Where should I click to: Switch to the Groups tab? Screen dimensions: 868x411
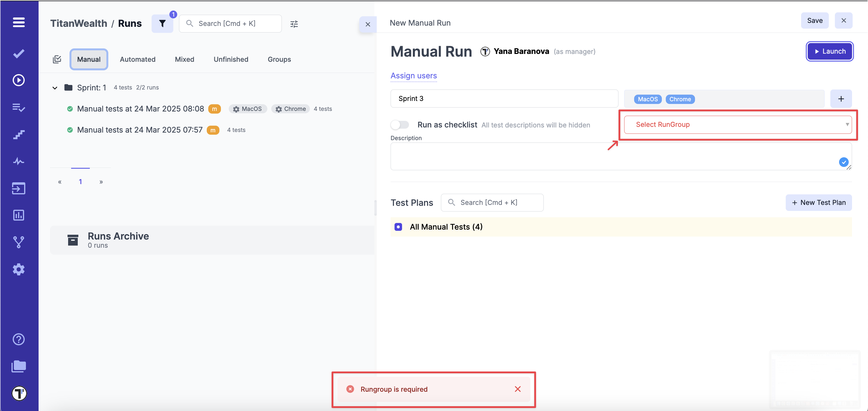point(279,59)
